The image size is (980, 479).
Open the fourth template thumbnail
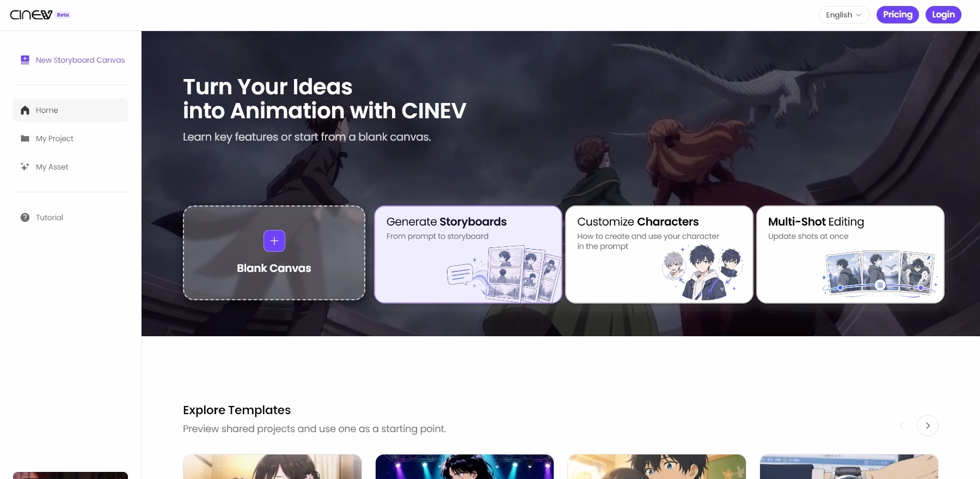849,467
